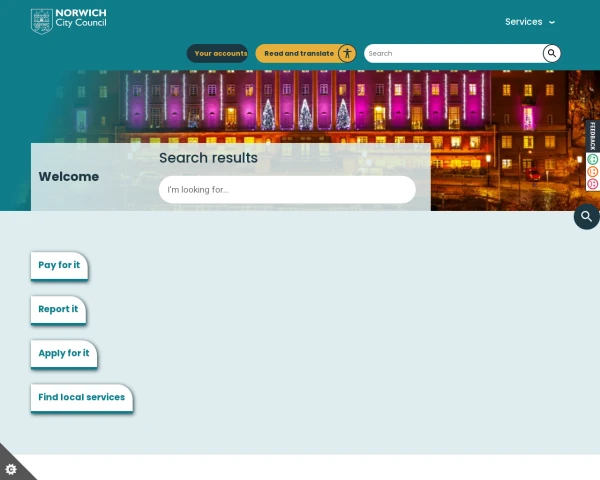Open the Your accounts button
Screen dimensions: 600x480
(x=217, y=54)
